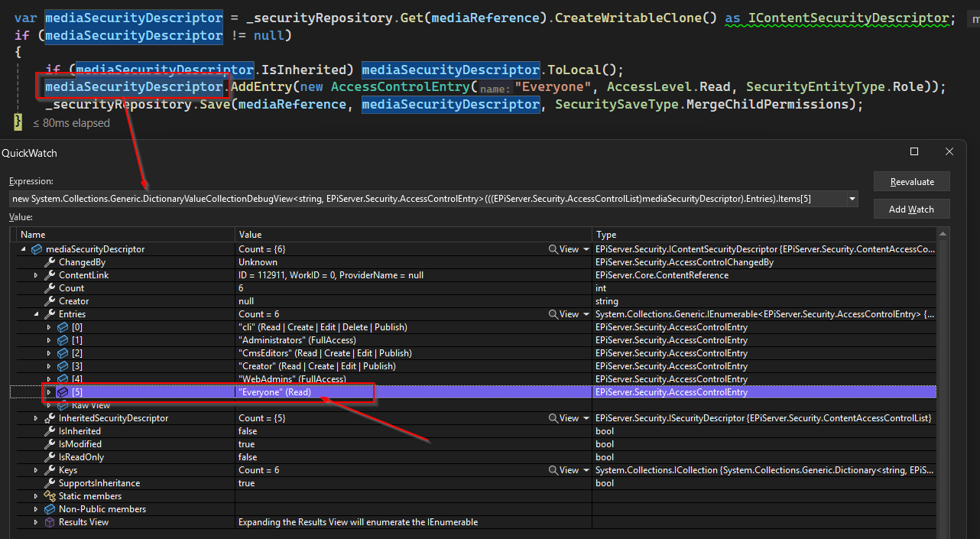The height and width of the screenshot is (539, 980).
Task: Collapse the Entries node
Action: click(x=36, y=314)
